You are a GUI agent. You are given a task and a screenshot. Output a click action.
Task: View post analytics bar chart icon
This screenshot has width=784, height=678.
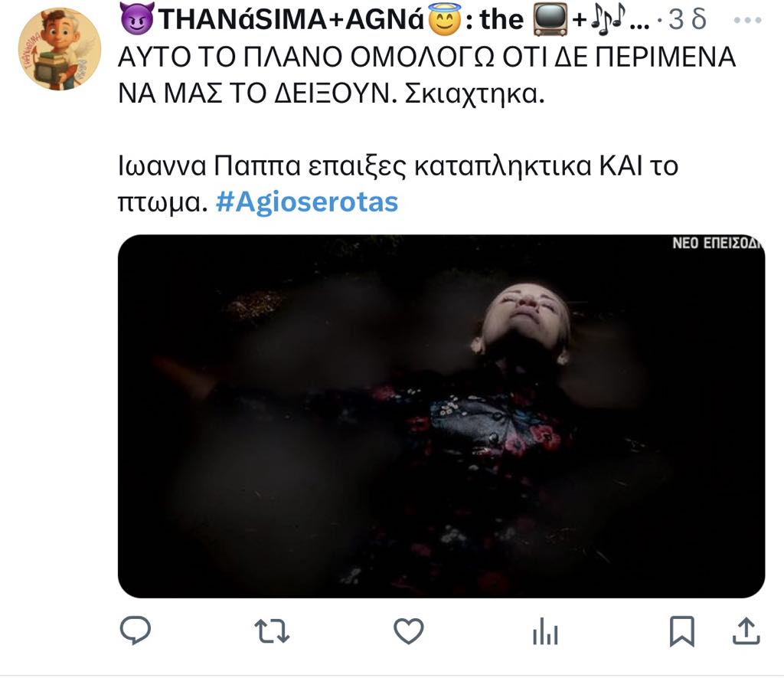click(x=545, y=631)
